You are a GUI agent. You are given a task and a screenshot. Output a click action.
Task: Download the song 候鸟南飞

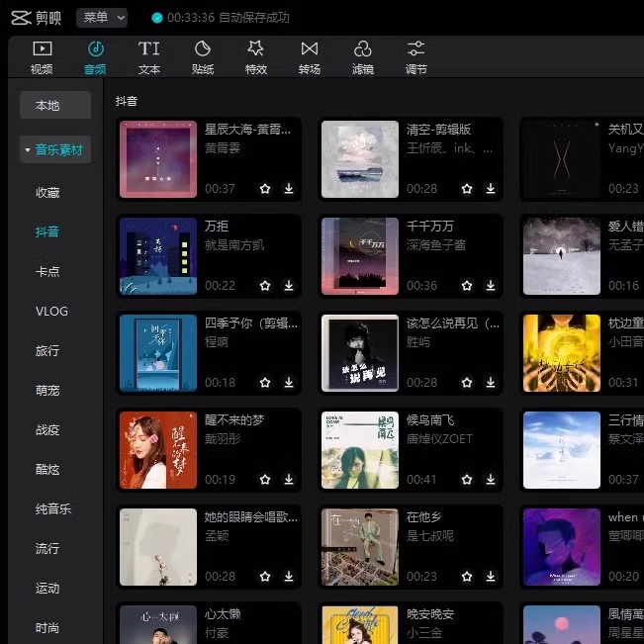491,480
